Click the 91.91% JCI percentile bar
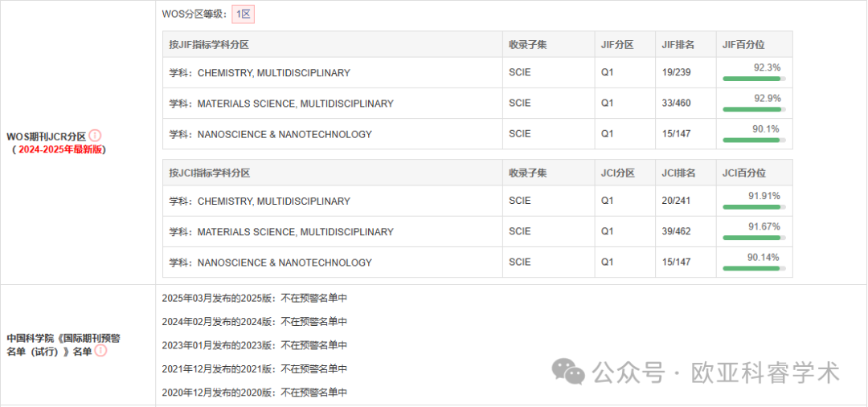The height and width of the screenshot is (407, 868). click(754, 207)
